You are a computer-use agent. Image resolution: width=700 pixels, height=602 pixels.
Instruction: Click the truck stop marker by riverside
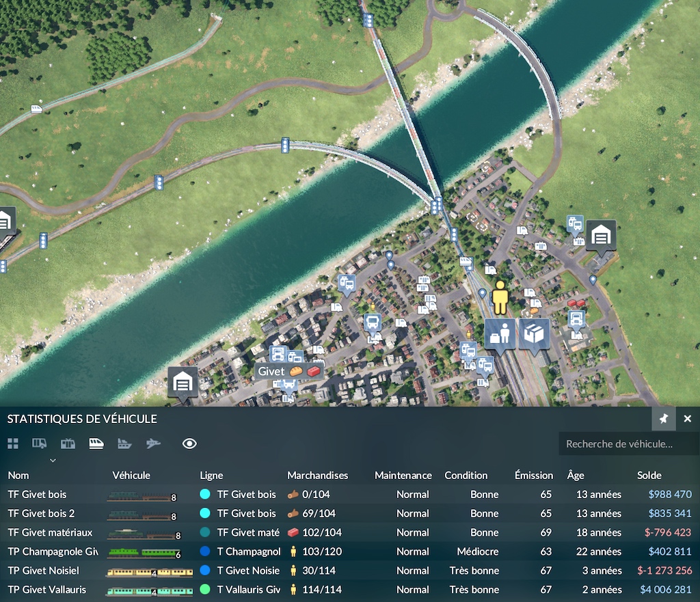click(x=347, y=284)
